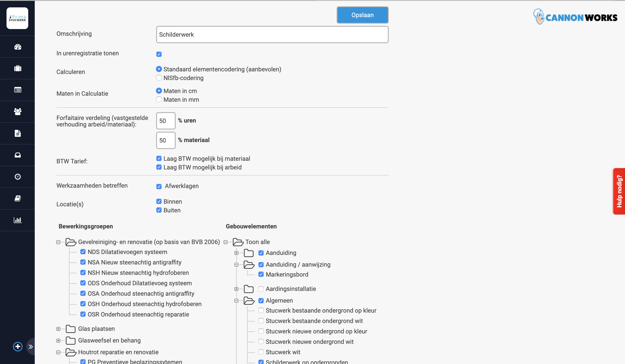
Task: Click the briefcase icon in sidebar
Action: [18, 68]
